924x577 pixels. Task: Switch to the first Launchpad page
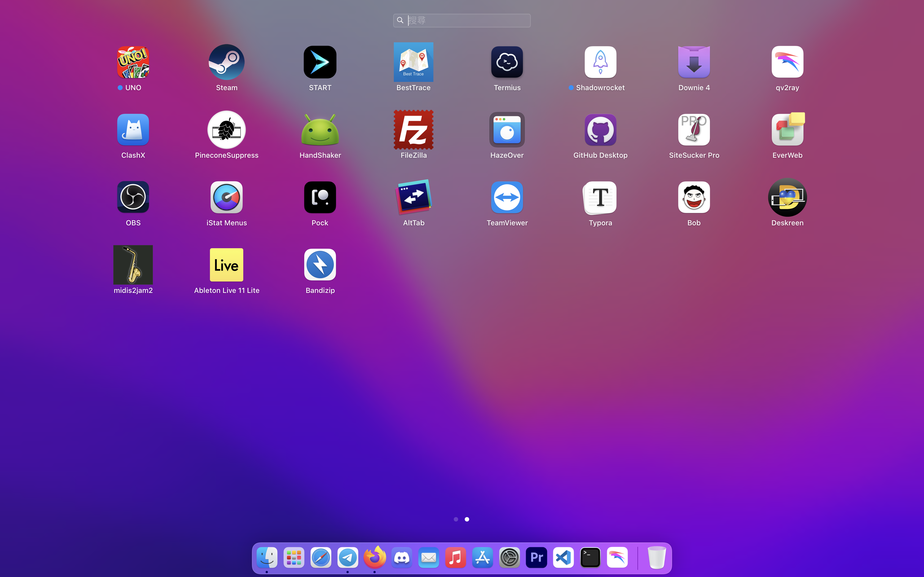click(455, 519)
